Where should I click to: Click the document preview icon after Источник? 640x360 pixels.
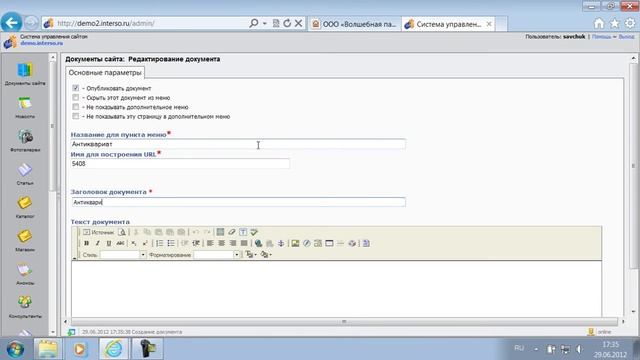tap(122, 232)
